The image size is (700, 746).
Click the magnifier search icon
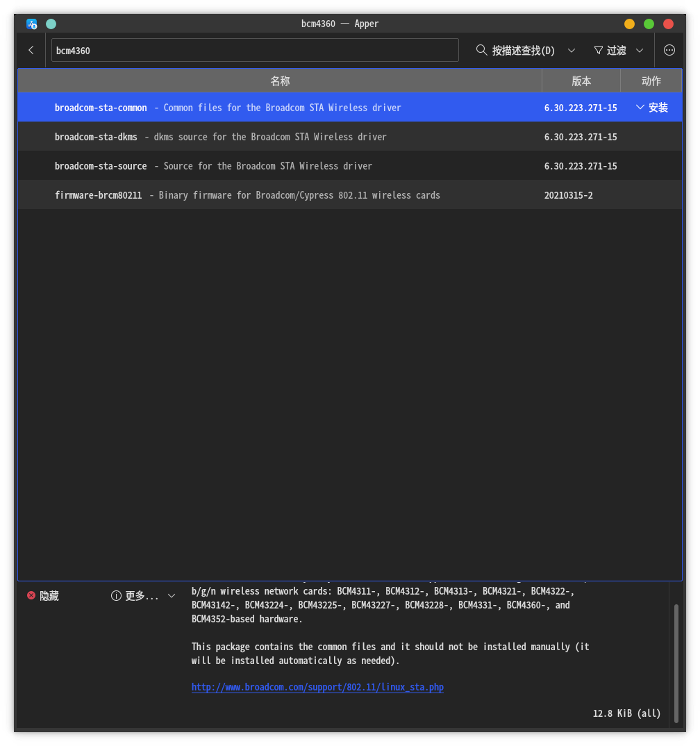point(481,50)
